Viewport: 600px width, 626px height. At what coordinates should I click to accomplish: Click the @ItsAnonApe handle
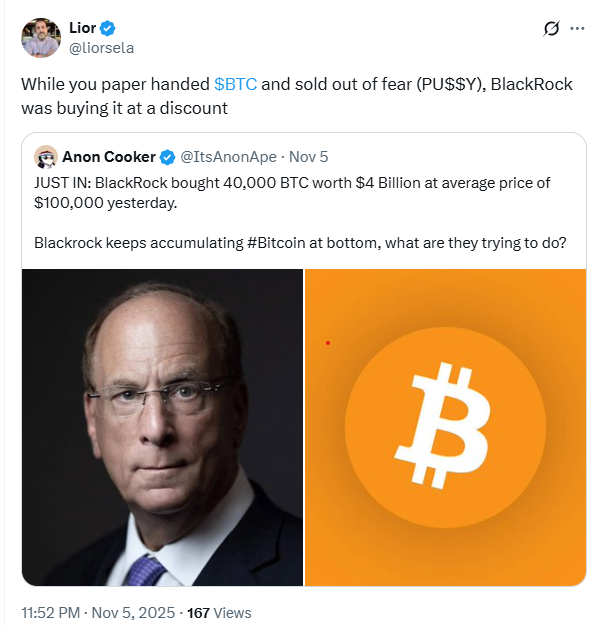click(229, 157)
